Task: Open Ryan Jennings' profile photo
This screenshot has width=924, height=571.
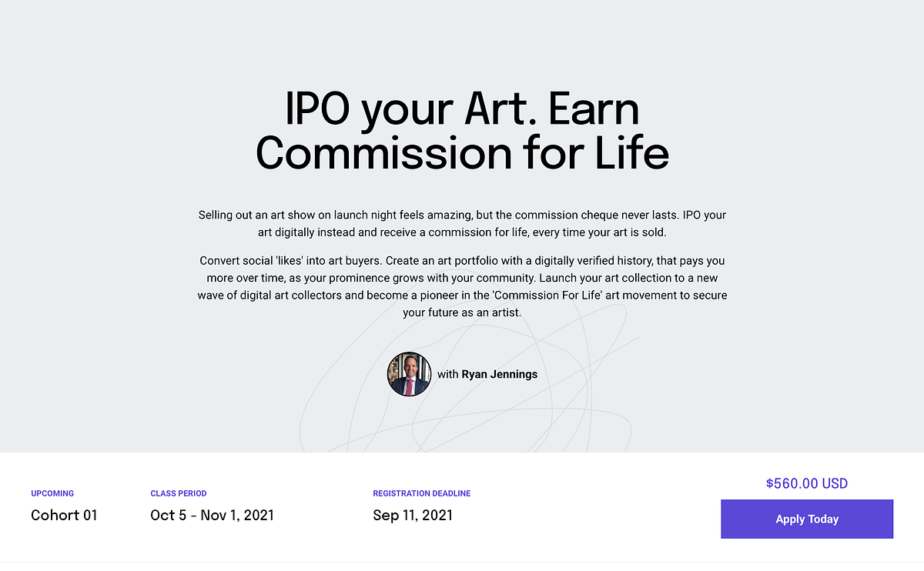Action: click(x=408, y=374)
